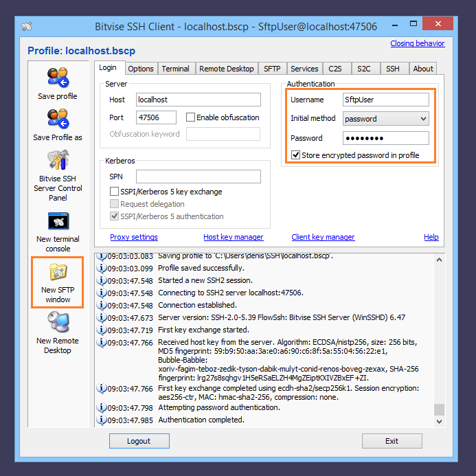The height and width of the screenshot is (476, 476).
Task: Click the SPN input field
Action: [x=199, y=177]
